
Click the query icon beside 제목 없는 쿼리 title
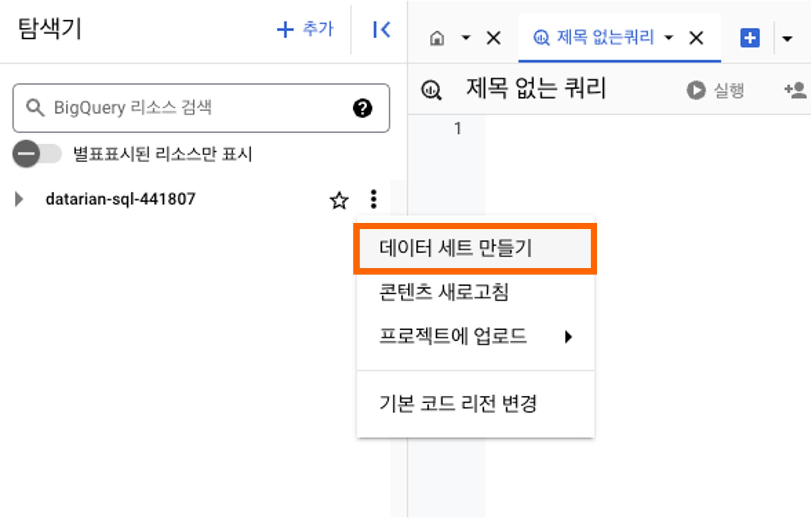point(431,90)
